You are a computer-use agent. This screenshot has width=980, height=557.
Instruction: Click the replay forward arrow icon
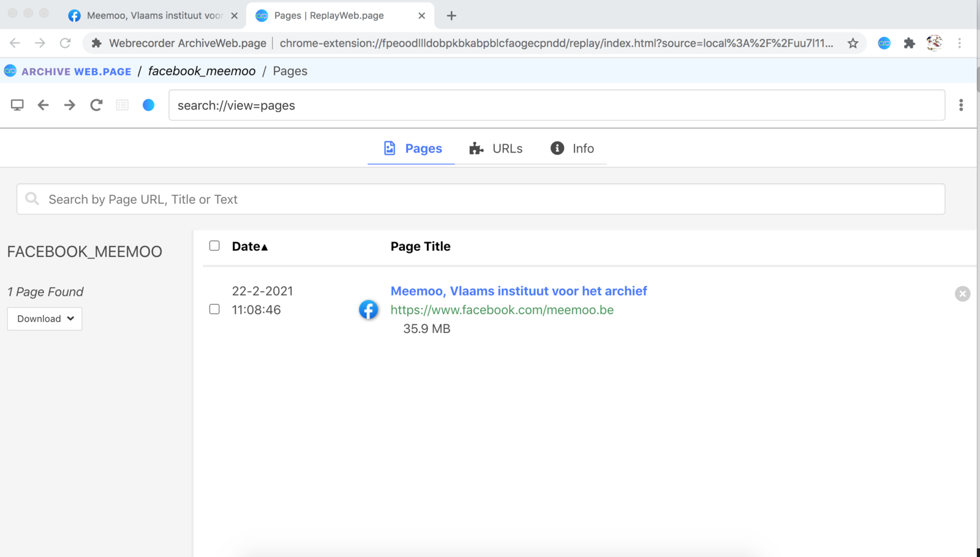click(x=70, y=105)
